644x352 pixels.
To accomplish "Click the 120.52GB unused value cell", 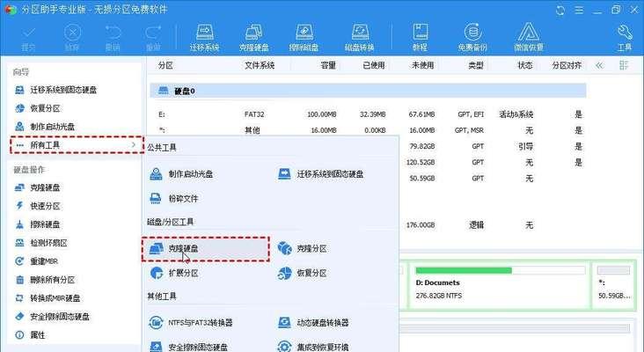I will click(x=421, y=163).
